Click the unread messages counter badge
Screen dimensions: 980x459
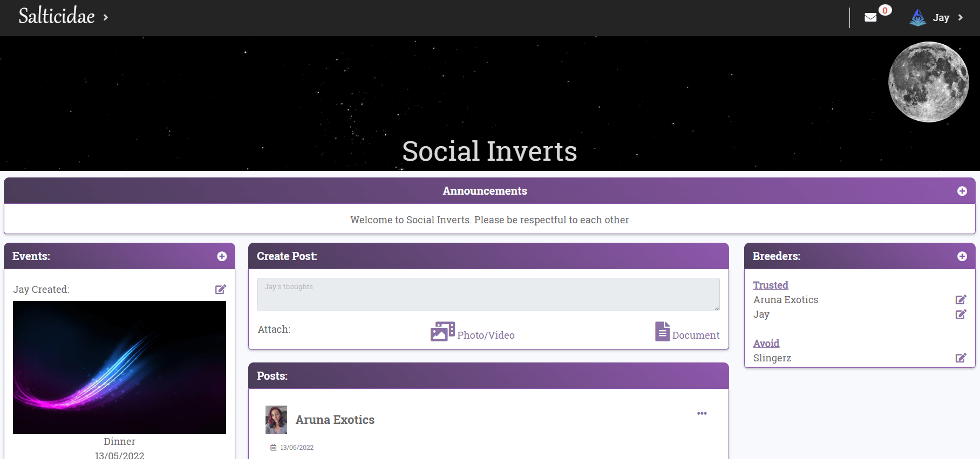886,10
